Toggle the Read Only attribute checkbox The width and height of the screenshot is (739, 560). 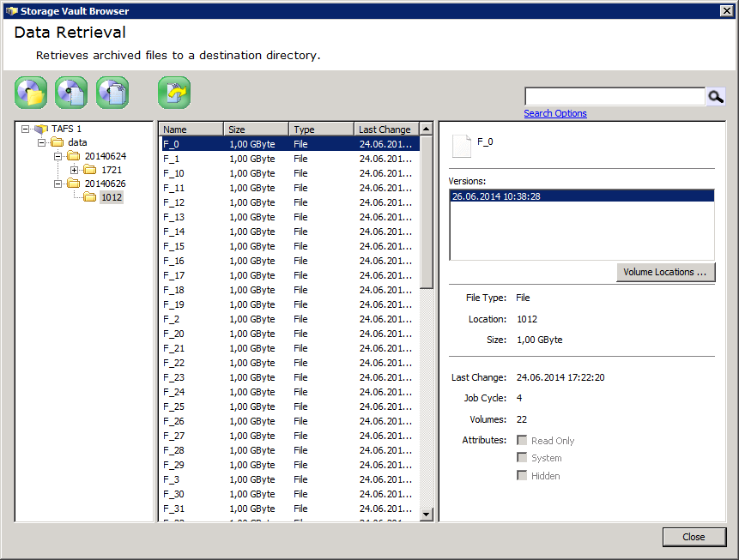pos(522,440)
